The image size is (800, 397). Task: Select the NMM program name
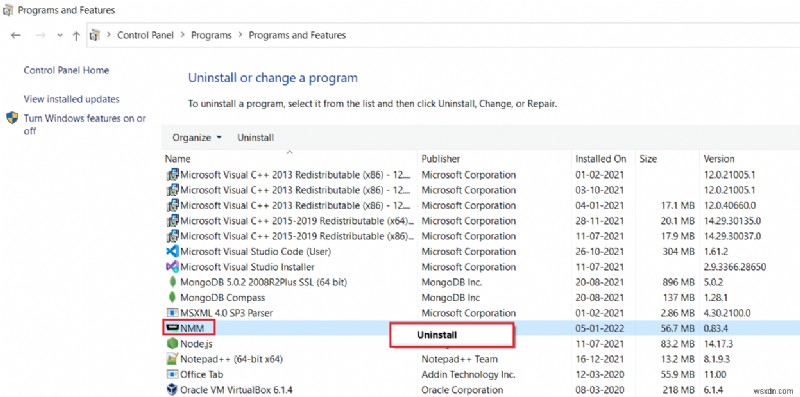click(192, 328)
